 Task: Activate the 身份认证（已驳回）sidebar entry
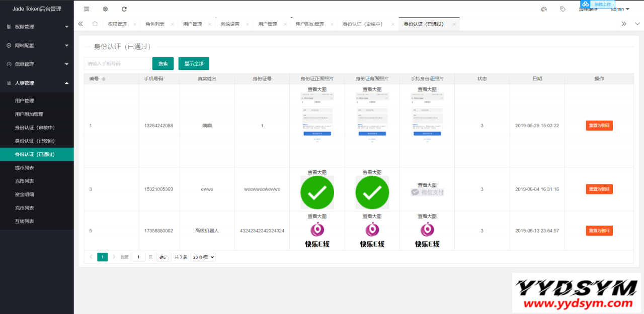click(x=35, y=141)
